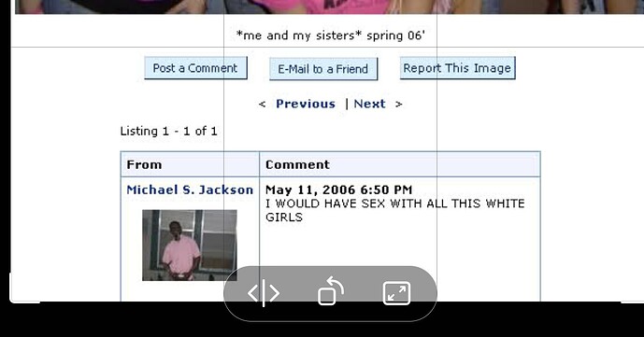Click the comment body text
Image resolution: width=644 pixels, height=337 pixels.
[395, 210]
